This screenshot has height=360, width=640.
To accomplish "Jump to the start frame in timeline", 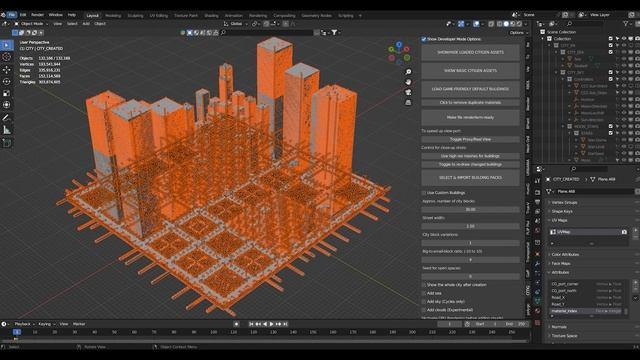I will (251, 324).
